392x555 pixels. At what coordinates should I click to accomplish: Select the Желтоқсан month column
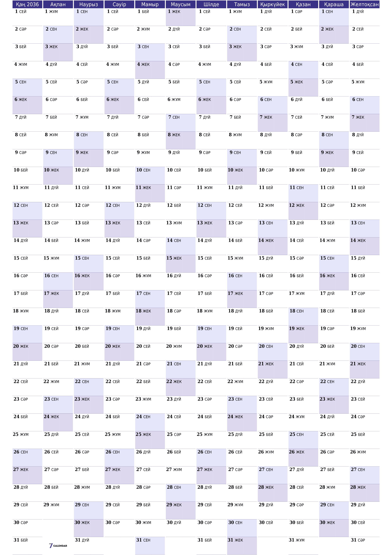tap(374, 4)
